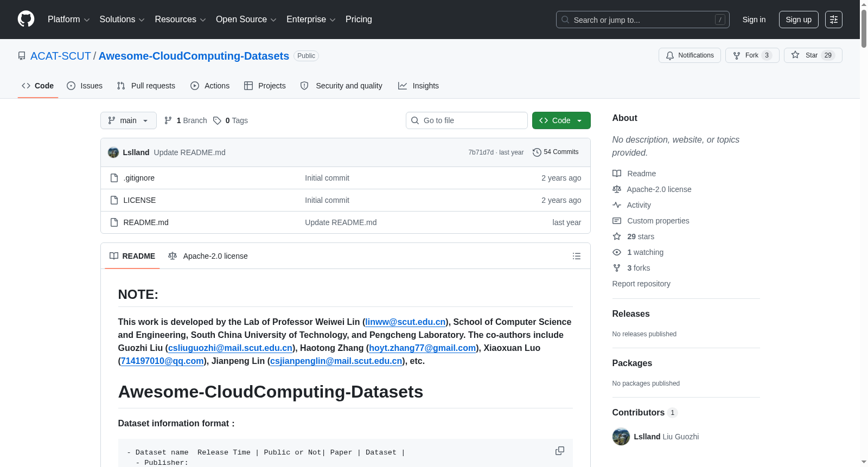868x467 pixels.
Task: Click the pulse icon beside Activity
Action: pyautogui.click(x=617, y=205)
